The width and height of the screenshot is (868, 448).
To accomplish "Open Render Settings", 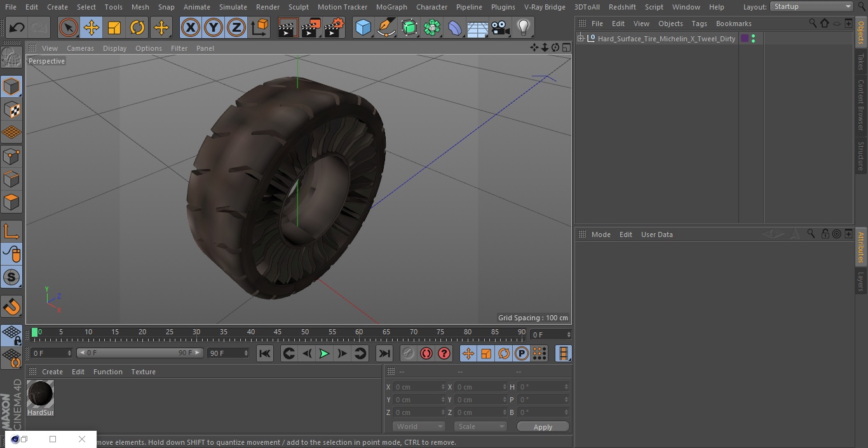I will (x=334, y=27).
